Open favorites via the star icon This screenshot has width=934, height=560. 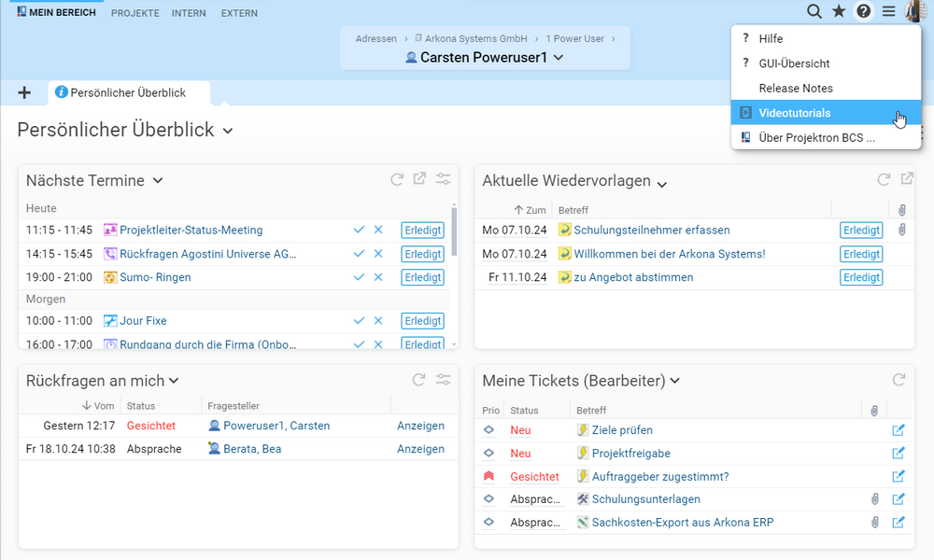click(839, 12)
